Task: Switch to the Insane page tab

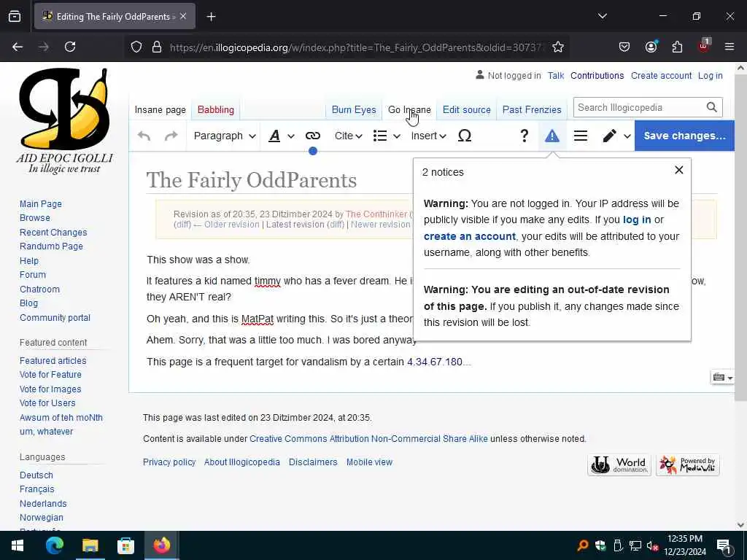Action: coord(160,109)
